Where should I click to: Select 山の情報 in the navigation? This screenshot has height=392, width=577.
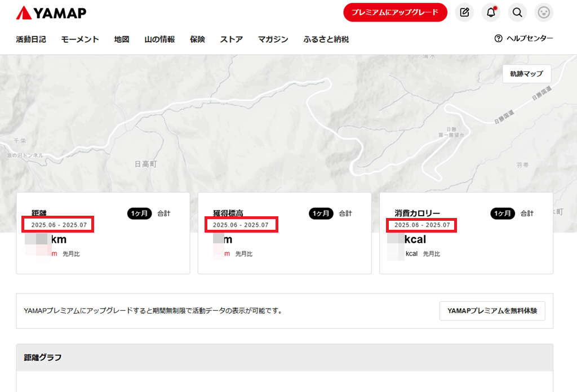tap(159, 39)
